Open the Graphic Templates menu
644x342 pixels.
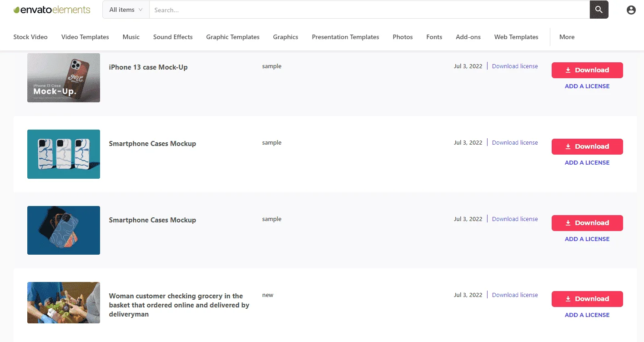pyautogui.click(x=233, y=37)
